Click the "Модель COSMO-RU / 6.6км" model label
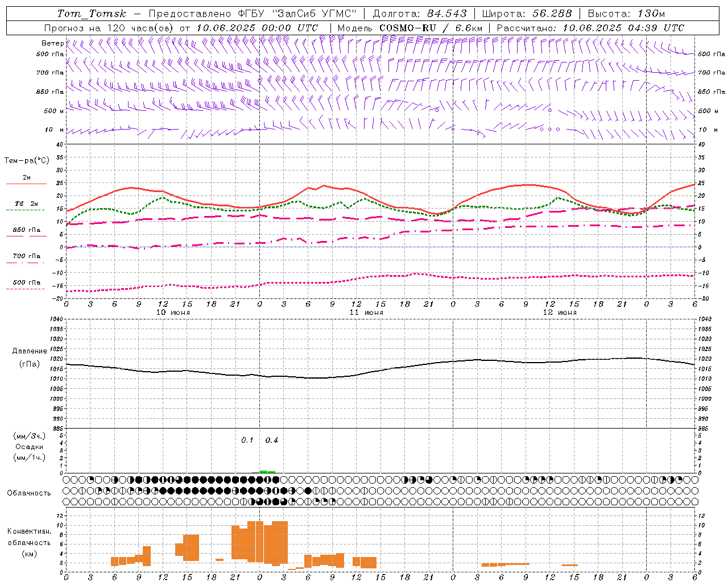This screenshot has height=582, width=728. (409, 28)
